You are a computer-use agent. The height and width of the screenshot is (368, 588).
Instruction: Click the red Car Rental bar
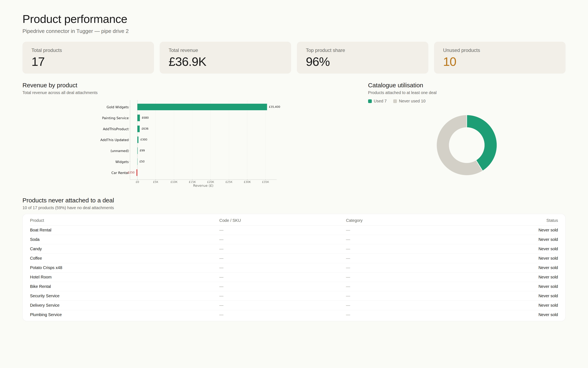(137, 173)
